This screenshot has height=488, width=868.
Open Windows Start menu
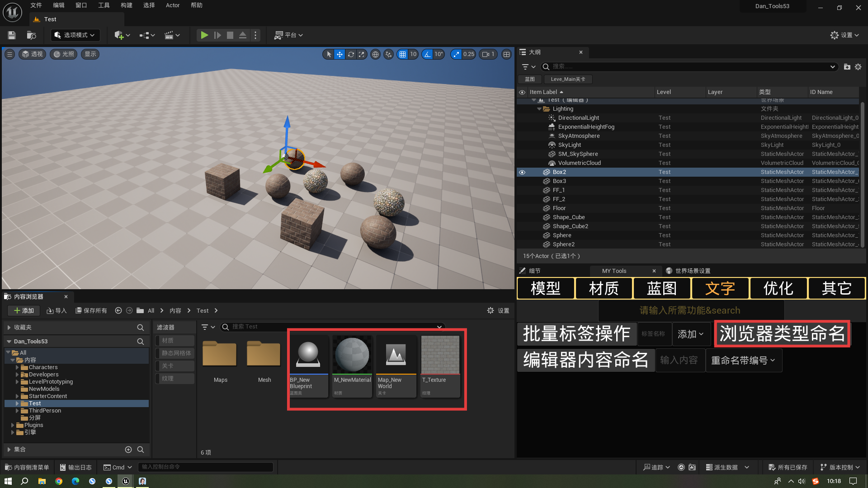(x=8, y=481)
